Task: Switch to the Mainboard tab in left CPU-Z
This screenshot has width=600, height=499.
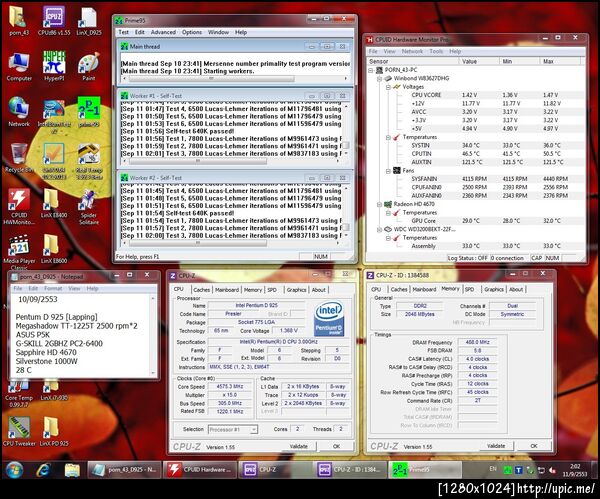Action: pos(227,290)
